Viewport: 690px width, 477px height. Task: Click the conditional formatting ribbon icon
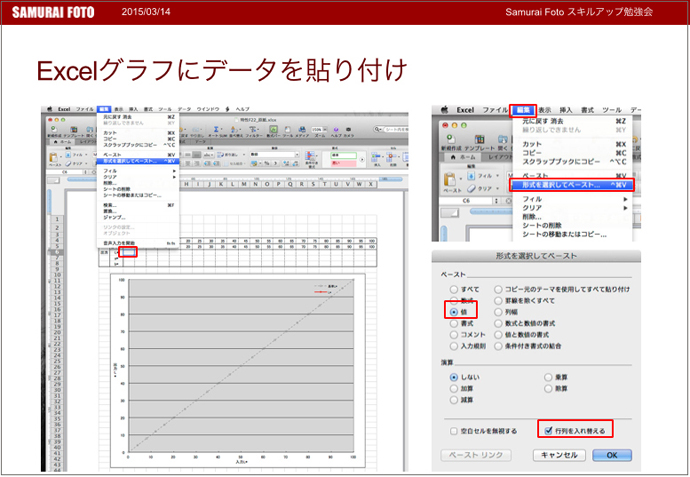311,157
